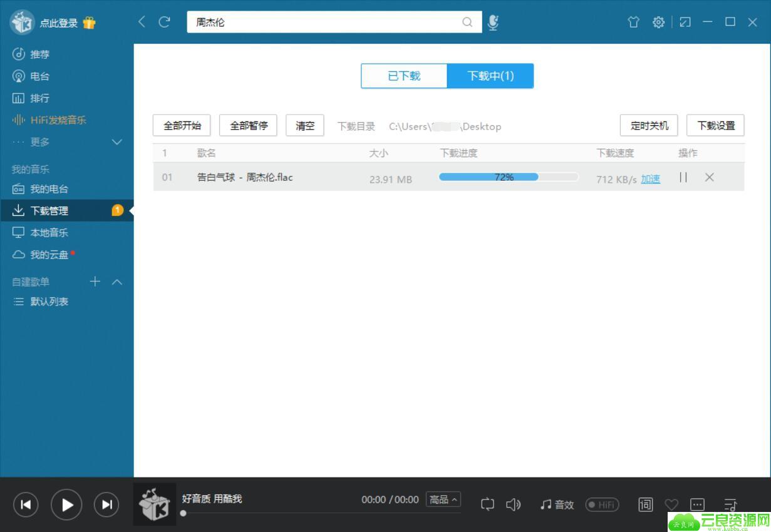Open the skin (shirt) icon
Viewport: 771px width, 532px height.
[634, 22]
